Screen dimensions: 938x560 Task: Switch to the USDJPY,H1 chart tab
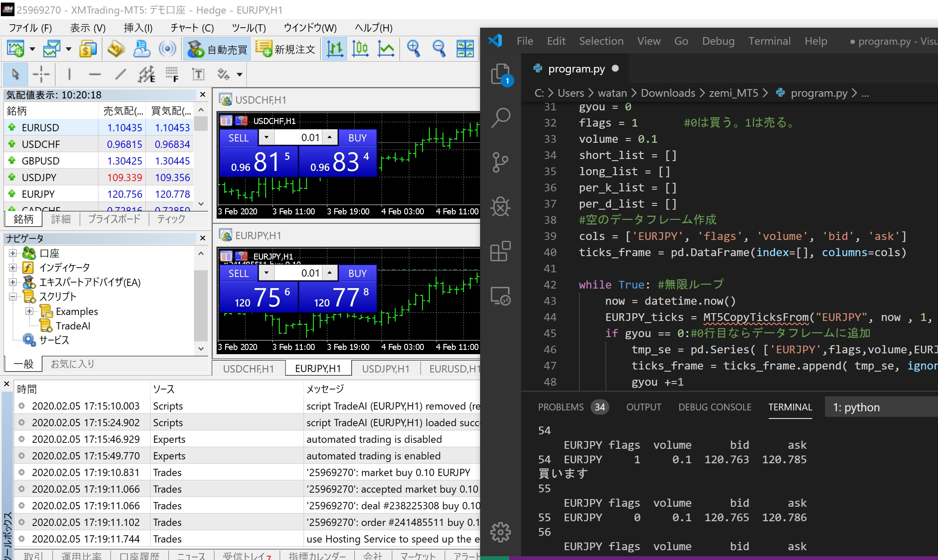coord(385,369)
